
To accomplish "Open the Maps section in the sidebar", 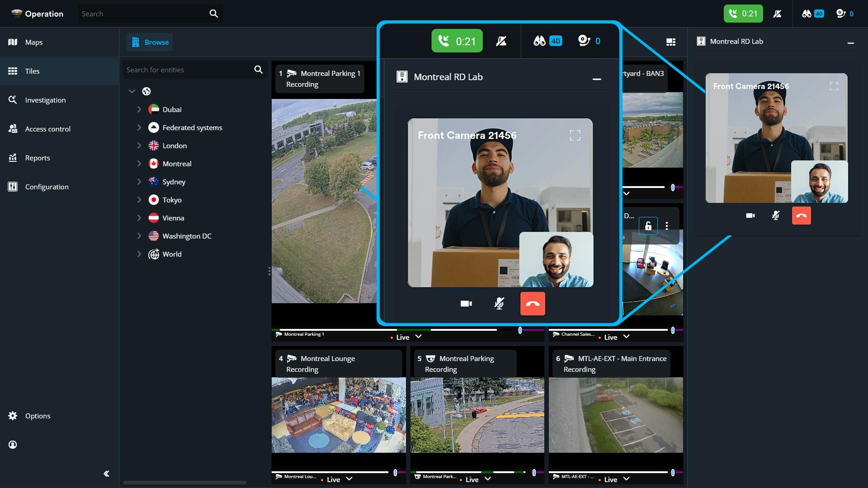I will [x=33, y=42].
